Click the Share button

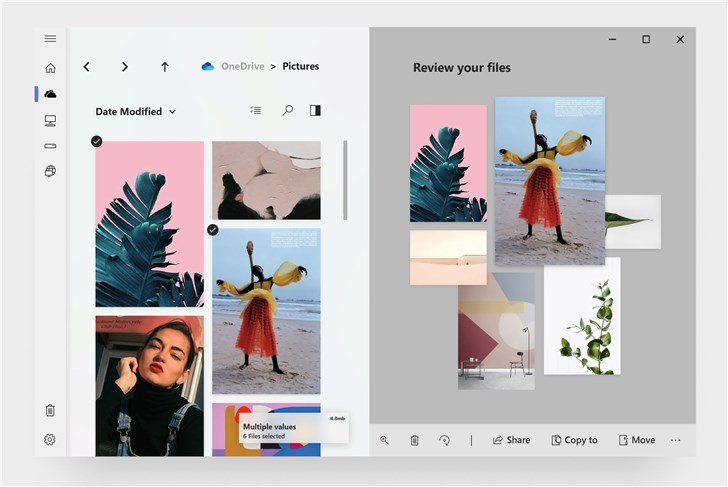point(511,440)
